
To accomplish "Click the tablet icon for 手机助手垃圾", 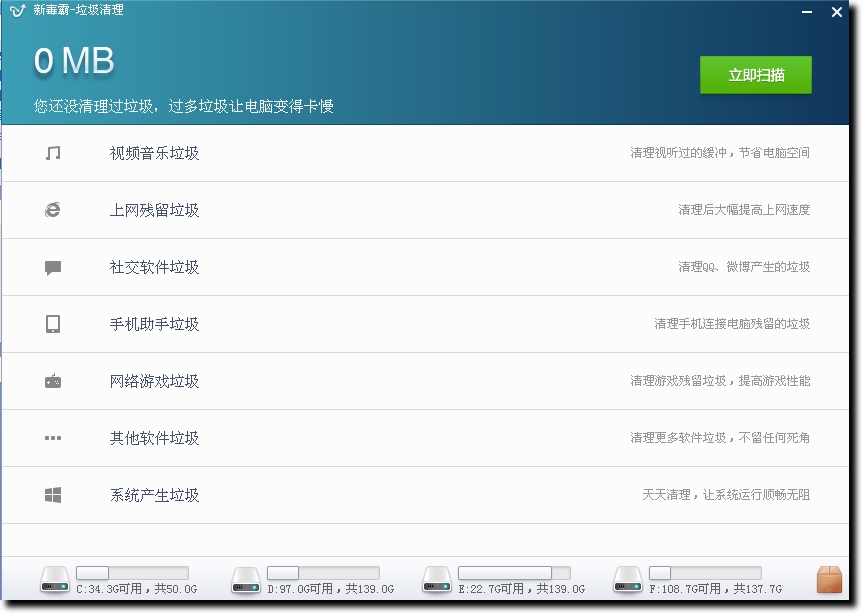I will click(x=53, y=324).
